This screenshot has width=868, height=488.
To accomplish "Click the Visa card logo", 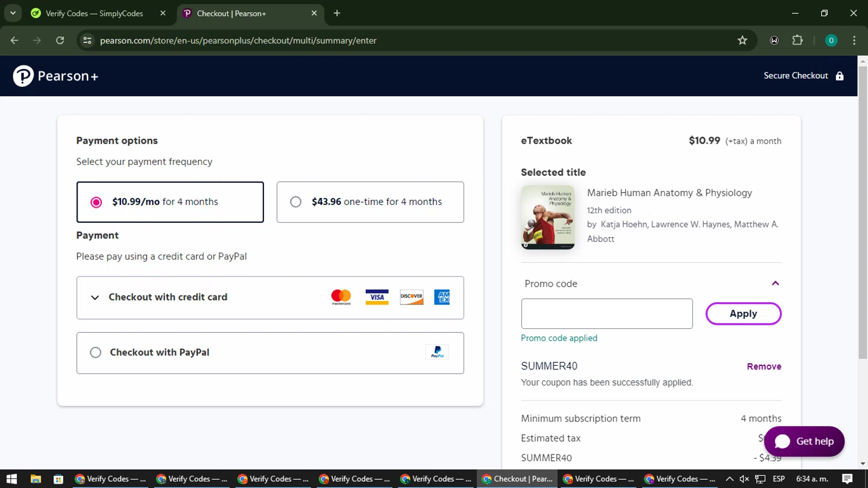I will click(x=377, y=297).
